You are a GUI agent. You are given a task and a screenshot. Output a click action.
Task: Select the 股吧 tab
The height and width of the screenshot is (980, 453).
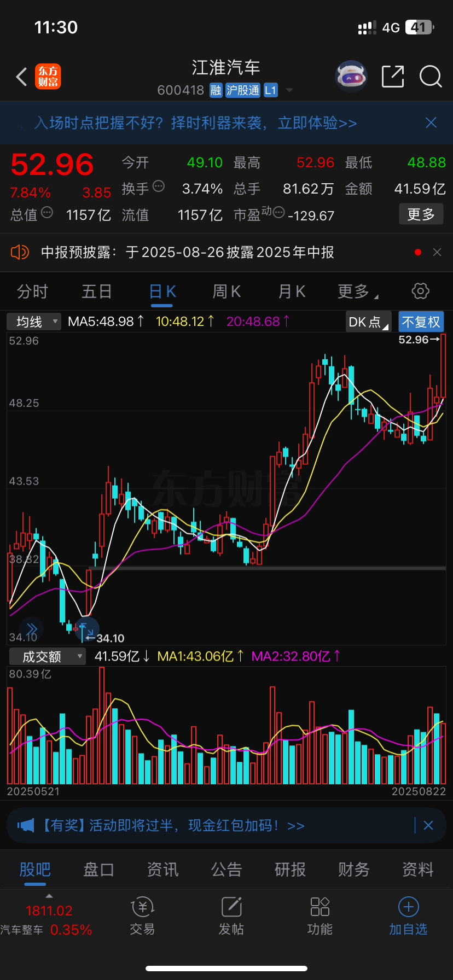click(x=35, y=870)
